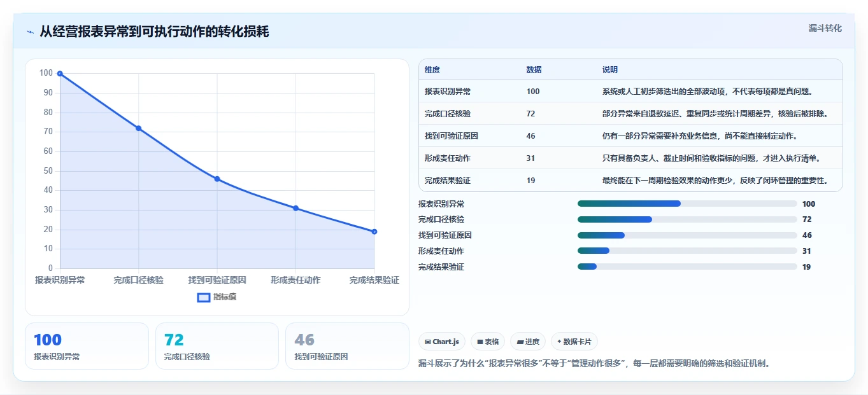Click the 找到可验证原因 x-axis label on chart

coord(217,280)
